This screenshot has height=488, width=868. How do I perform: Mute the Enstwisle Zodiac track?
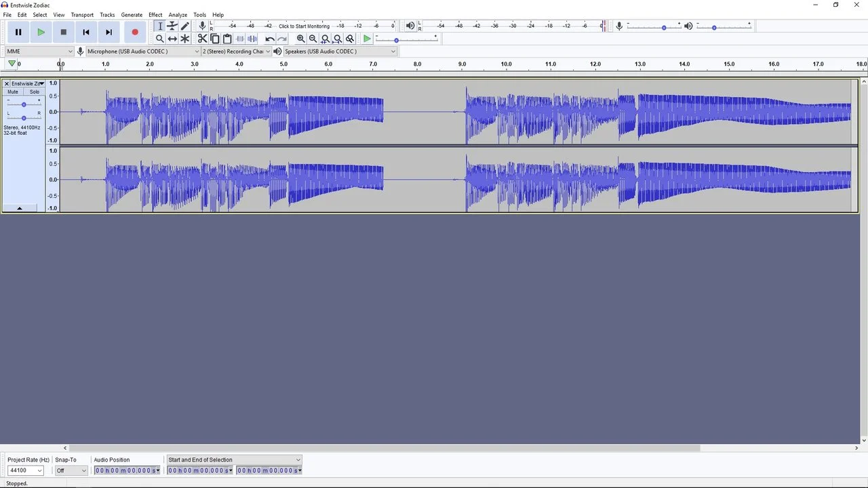click(x=13, y=91)
